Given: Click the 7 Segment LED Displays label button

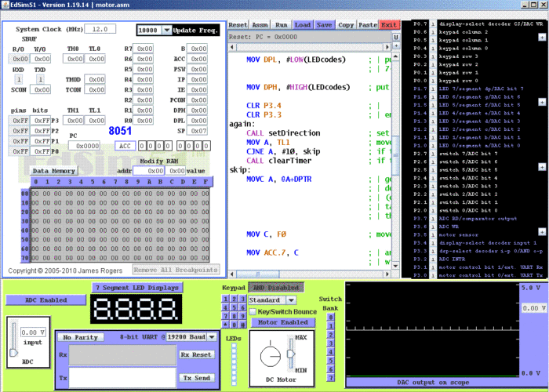Looking at the screenshot, I should pos(137,288).
